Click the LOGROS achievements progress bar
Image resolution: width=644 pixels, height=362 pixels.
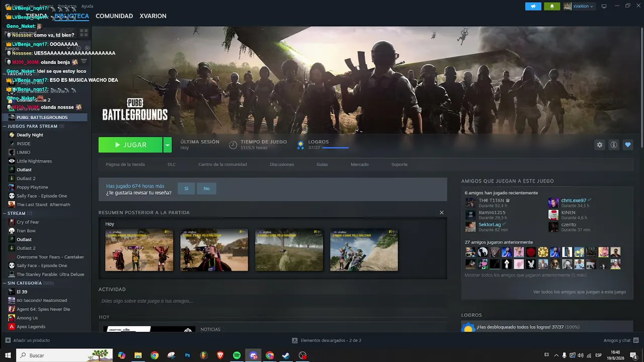[335, 148]
